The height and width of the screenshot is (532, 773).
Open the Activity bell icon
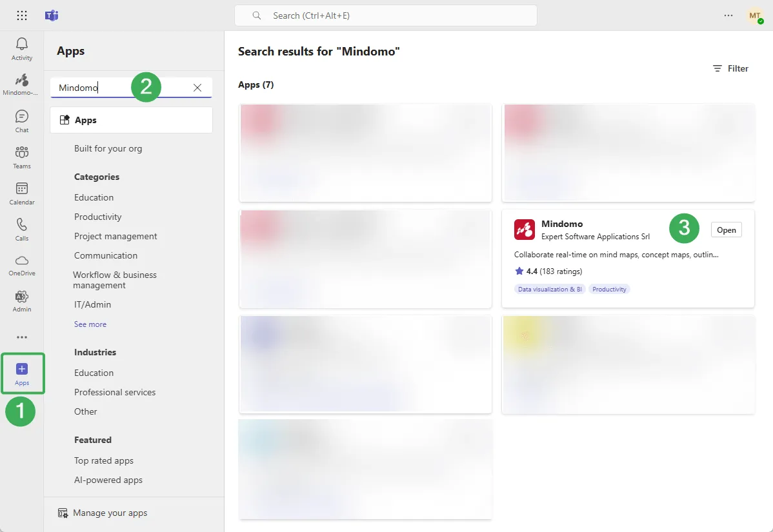click(x=22, y=44)
